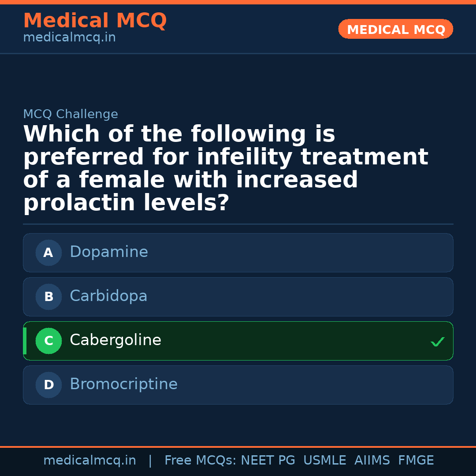The image size is (476, 476).
Task: Click the circular D option badge
Action: coord(48,385)
